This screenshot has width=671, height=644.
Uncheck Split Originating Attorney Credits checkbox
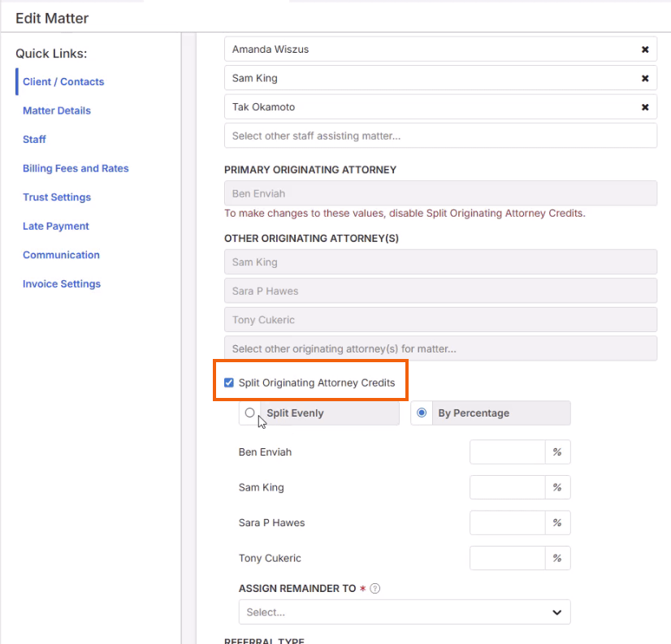click(229, 383)
